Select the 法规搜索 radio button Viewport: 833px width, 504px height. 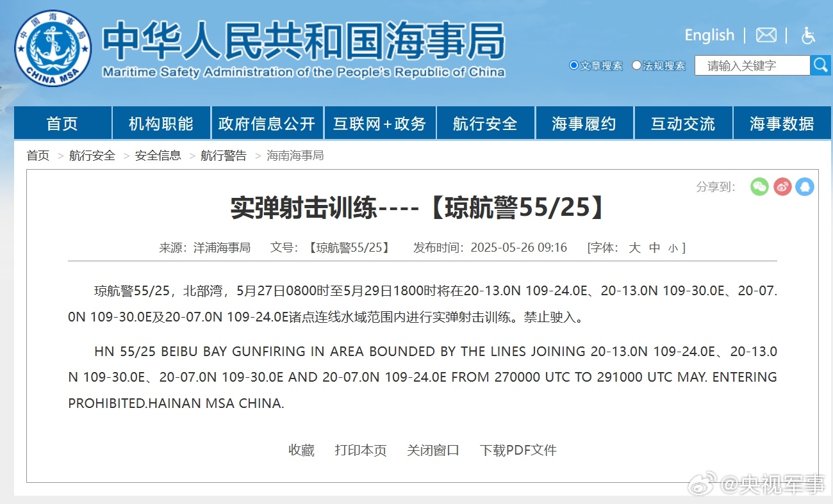[x=636, y=65]
